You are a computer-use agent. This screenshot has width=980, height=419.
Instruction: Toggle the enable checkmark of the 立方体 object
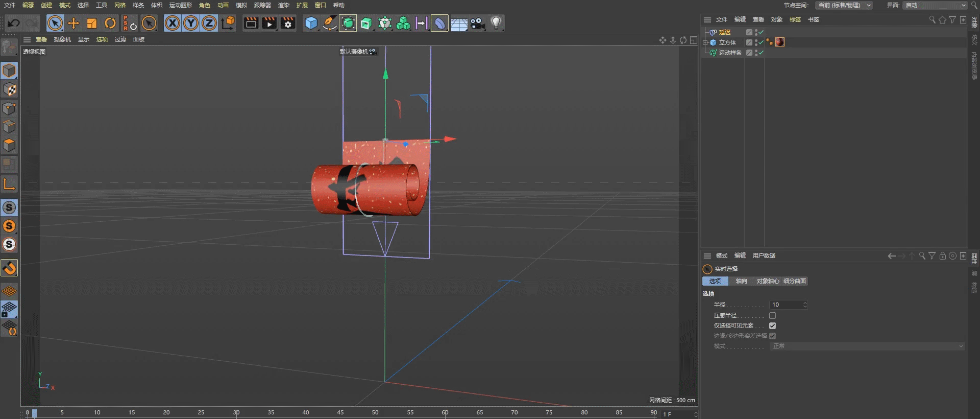click(x=761, y=42)
